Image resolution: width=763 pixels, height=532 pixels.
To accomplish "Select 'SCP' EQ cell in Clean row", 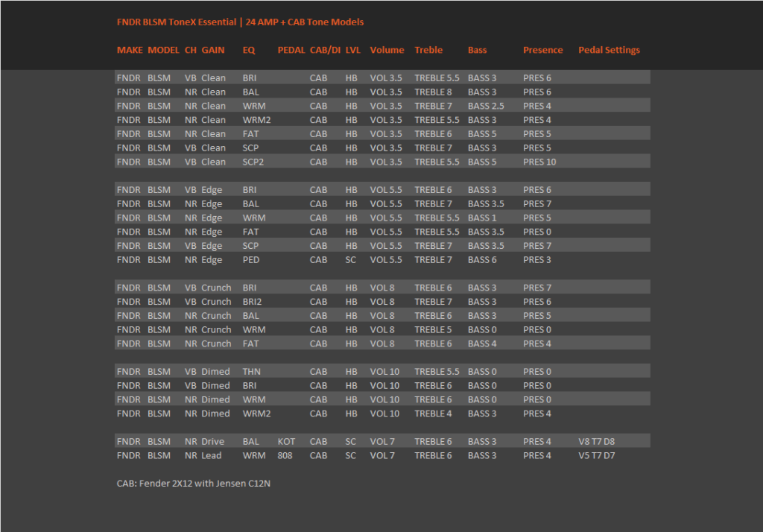I will 250,148.
